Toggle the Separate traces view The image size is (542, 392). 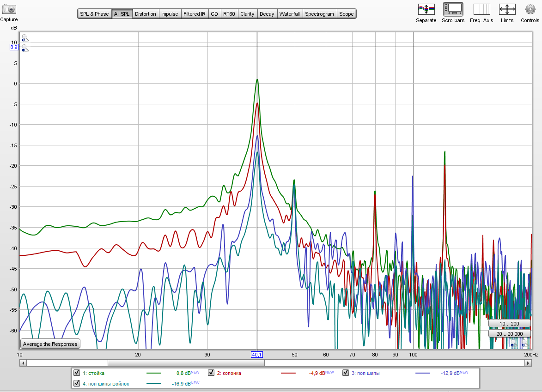[426, 9]
